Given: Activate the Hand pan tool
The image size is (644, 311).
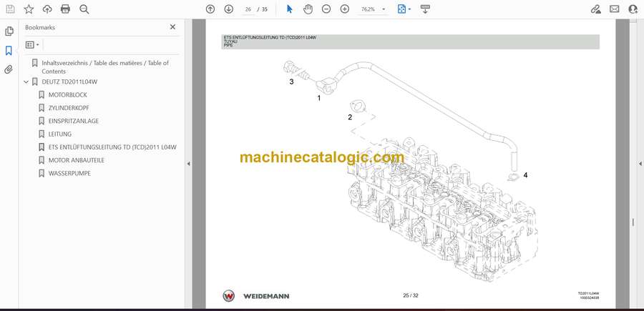Looking at the screenshot, I should click(x=308, y=9).
